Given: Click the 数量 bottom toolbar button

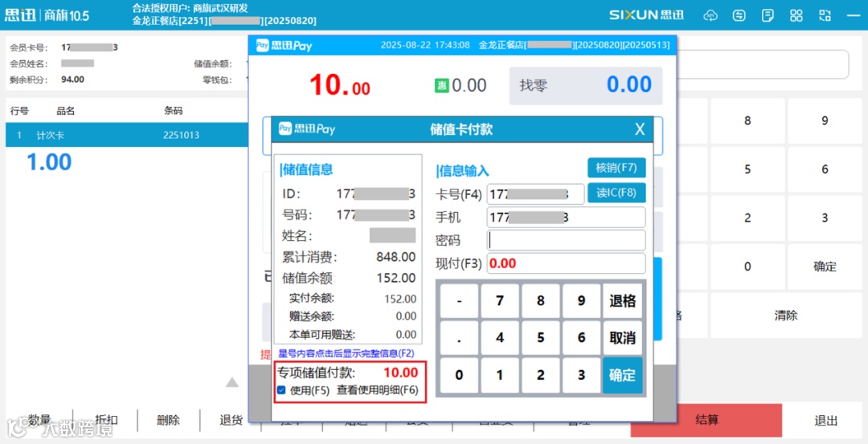Looking at the screenshot, I should point(40,420).
